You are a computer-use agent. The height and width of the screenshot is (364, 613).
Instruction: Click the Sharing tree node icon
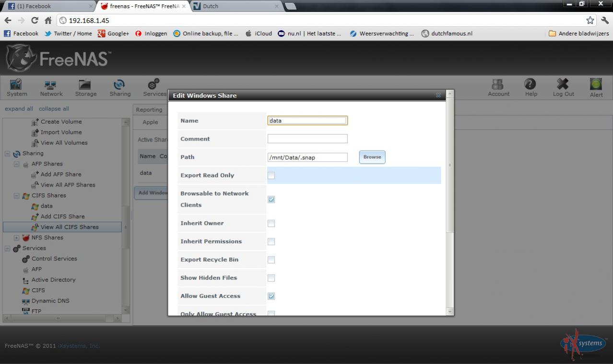coord(17,153)
